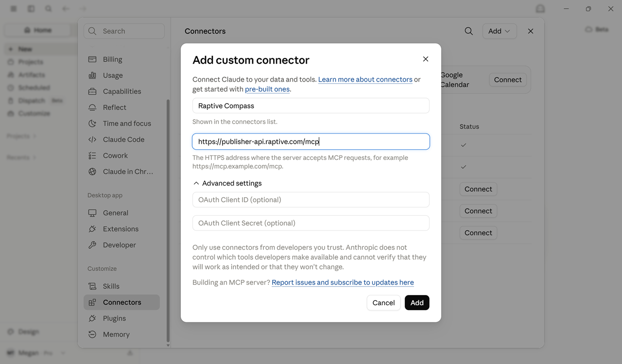Go back with the title bar arrow
The height and width of the screenshot is (364, 622).
[66, 9]
